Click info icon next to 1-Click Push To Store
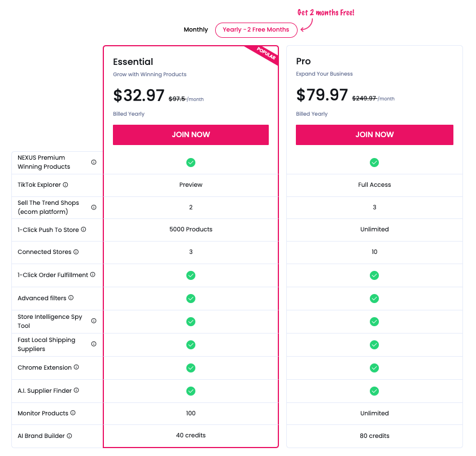476x456 pixels. pos(84,230)
